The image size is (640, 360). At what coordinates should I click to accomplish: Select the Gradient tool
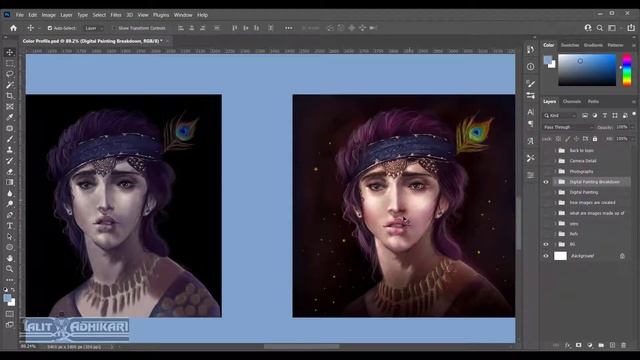(10, 182)
